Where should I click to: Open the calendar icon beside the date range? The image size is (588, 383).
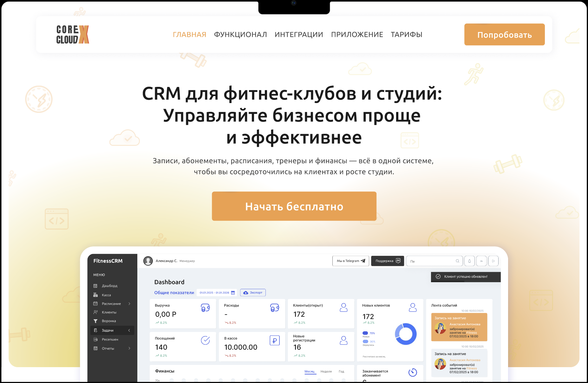233,293
